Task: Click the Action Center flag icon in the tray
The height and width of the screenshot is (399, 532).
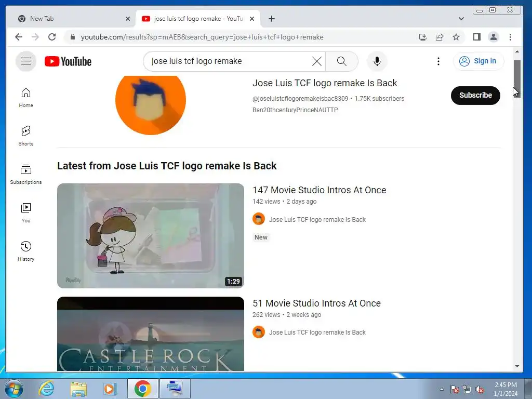Action: click(454, 390)
